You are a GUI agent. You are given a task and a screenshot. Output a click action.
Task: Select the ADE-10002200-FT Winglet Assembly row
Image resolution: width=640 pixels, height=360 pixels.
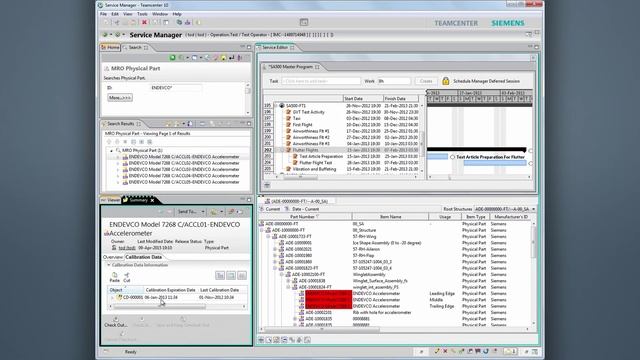coord(396,275)
